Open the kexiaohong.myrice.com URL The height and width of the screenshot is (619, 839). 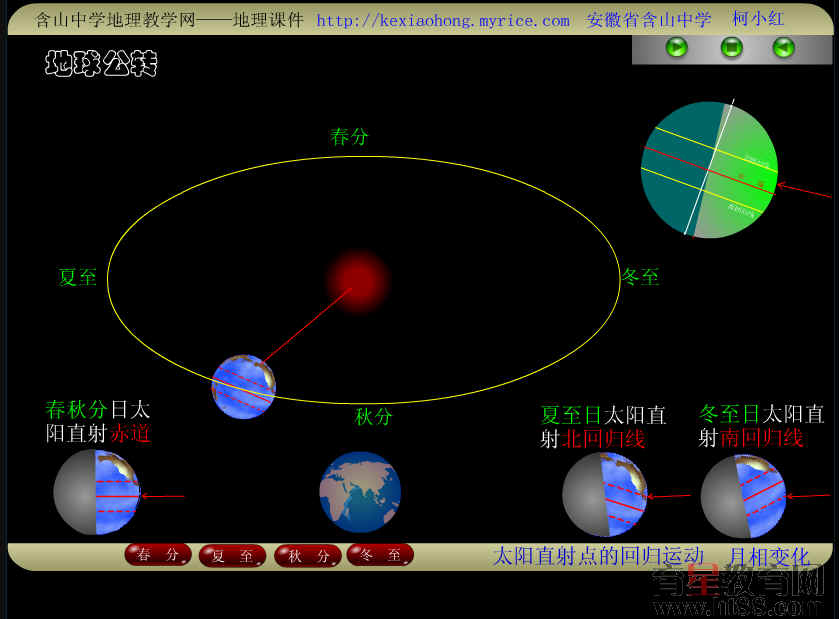(x=443, y=20)
